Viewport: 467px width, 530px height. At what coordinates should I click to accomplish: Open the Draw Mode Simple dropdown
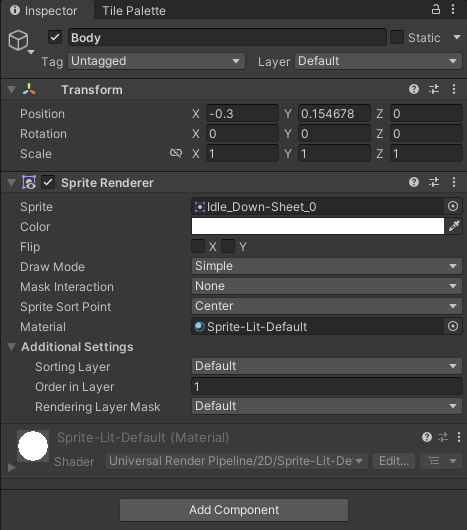tap(327, 266)
